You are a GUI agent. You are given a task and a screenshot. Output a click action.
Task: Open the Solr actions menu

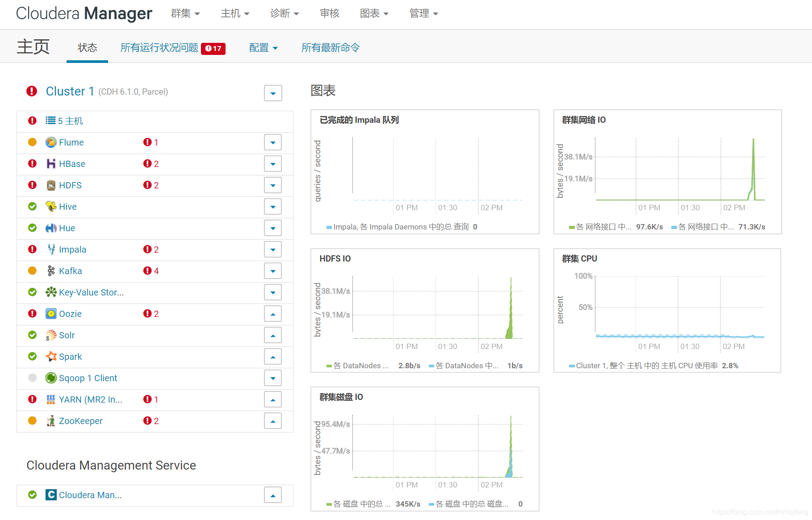pyautogui.click(x=273, y=335)
